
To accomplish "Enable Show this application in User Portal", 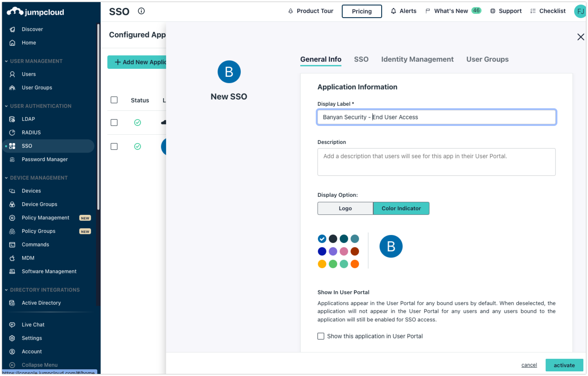I will [x=321, y=336].
